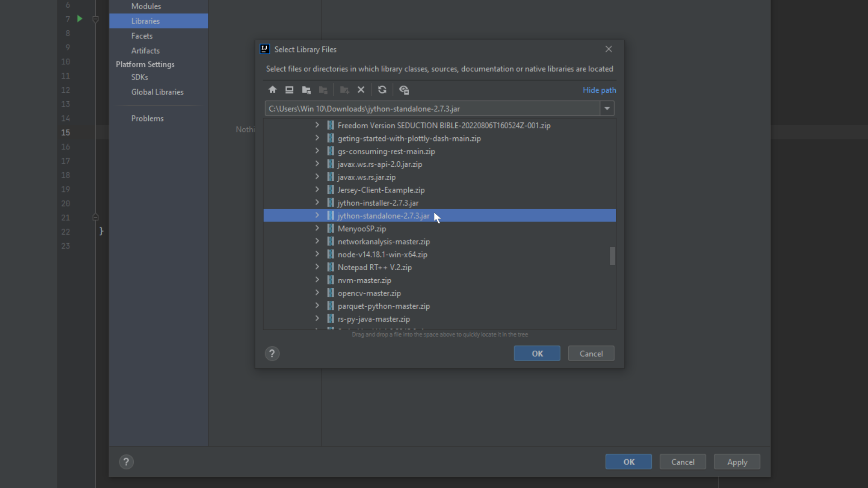Click the delete/remove file icon
The image size is (868, 488).
(361, 90)
